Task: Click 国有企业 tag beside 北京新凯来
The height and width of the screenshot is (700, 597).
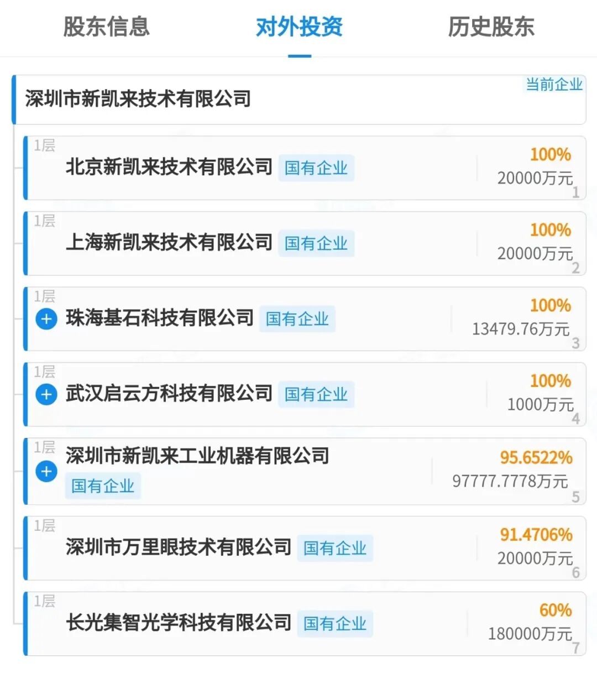Action: pyautogui.click(x=316, y=168)
